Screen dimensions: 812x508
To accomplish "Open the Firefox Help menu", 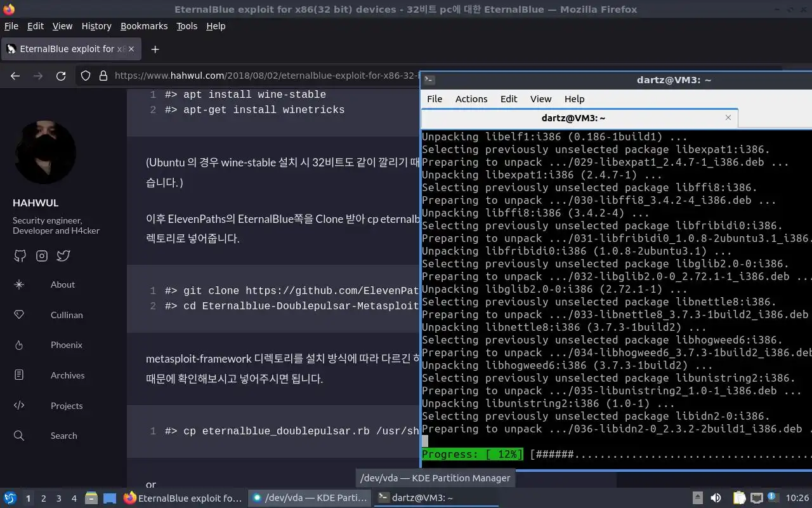I will pyautogui.click(x=216, y=26).
